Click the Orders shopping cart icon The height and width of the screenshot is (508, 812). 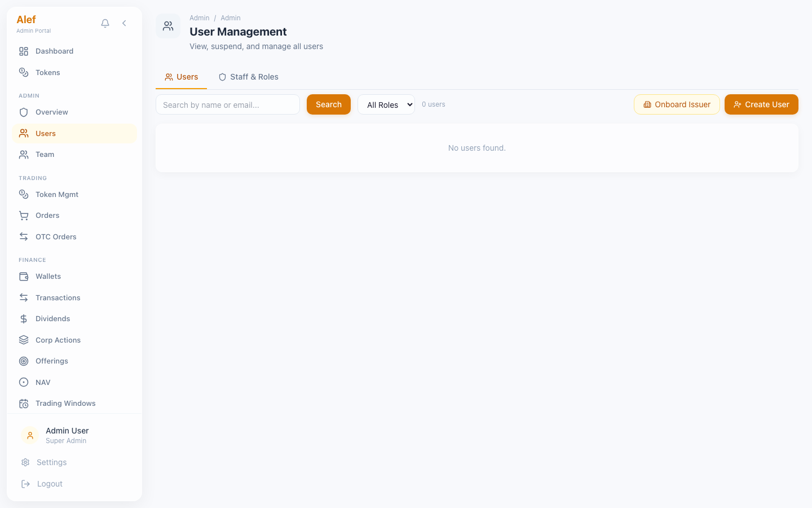point(23,215)
